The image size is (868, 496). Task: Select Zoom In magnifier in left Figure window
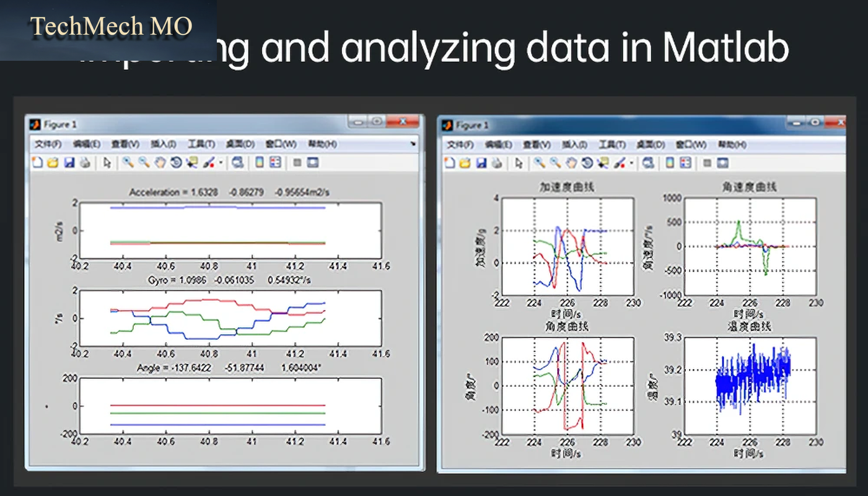pyautogui.click(x=128, y=162)
